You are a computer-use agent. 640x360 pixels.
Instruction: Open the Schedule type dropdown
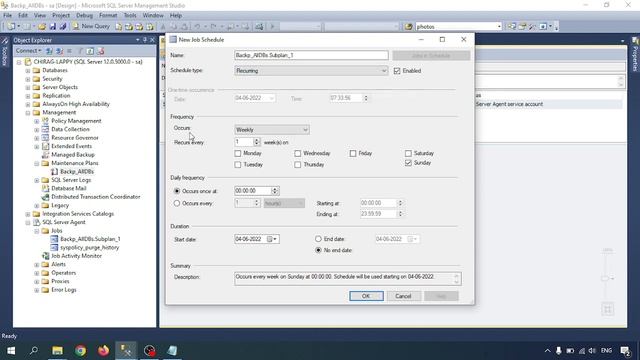click(311, 71)
